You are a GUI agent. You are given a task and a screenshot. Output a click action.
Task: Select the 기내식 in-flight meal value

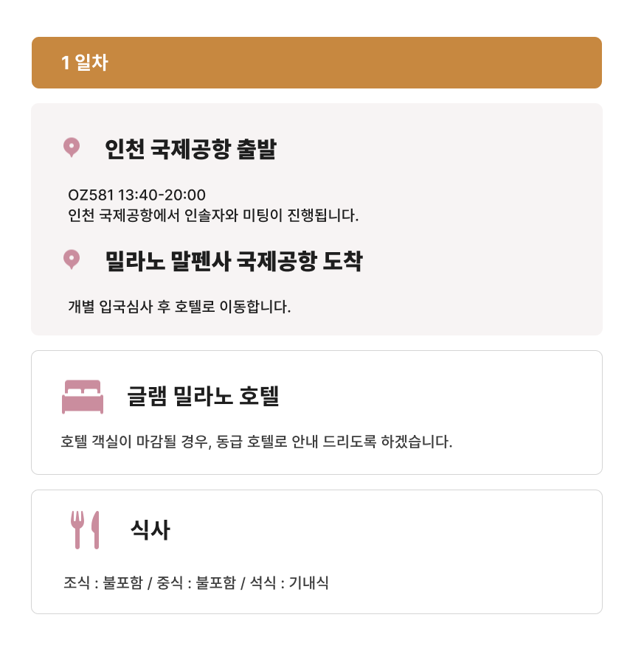308,583
